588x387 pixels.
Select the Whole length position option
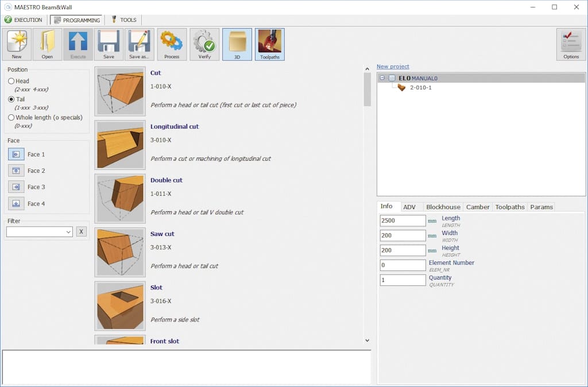pos(11,118)
